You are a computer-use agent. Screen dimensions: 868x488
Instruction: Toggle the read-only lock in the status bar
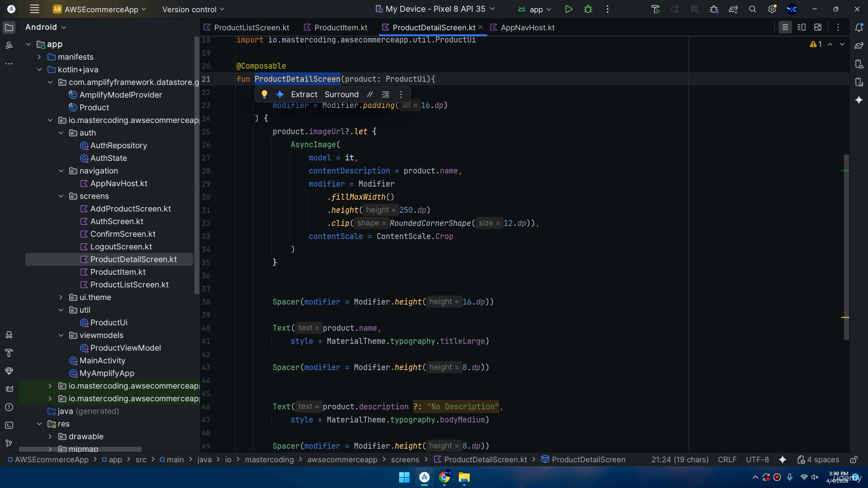(854, 460)
